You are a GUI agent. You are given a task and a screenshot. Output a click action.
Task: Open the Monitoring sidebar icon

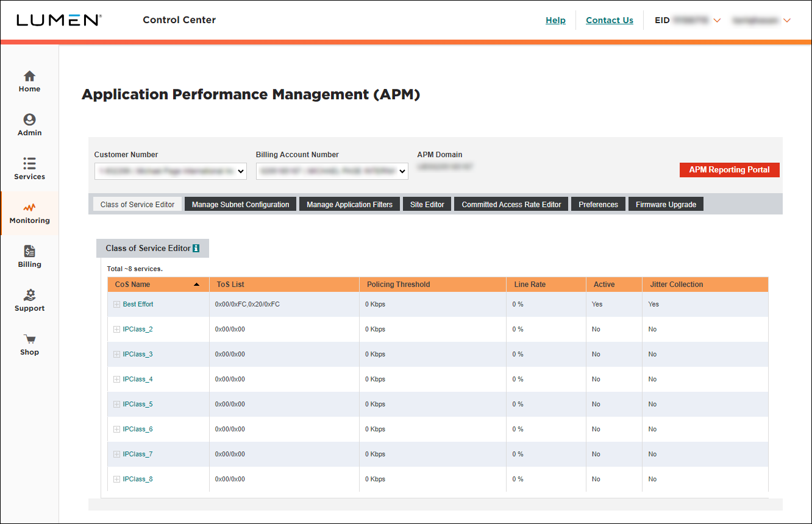[x=29, y=208]
